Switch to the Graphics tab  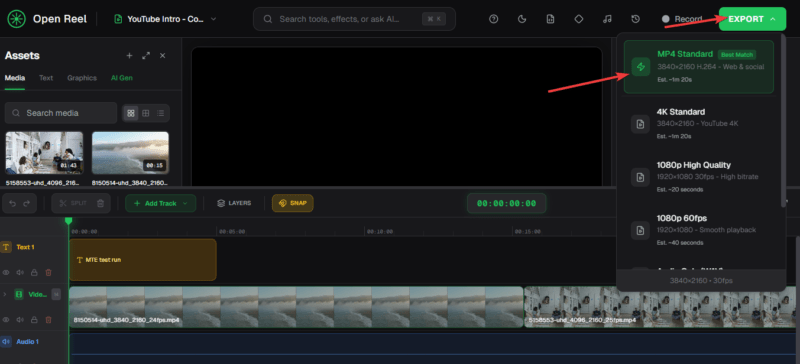pyautogui.click(x=82, y=78)
